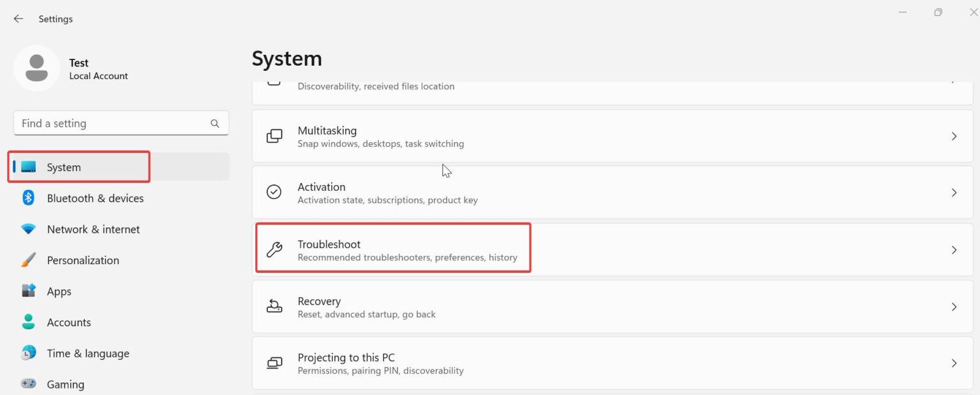Expand the Troubleshoot settings page
Image resolution: width=980 pixels, height=395 pixels.
[x=954, y=250]
